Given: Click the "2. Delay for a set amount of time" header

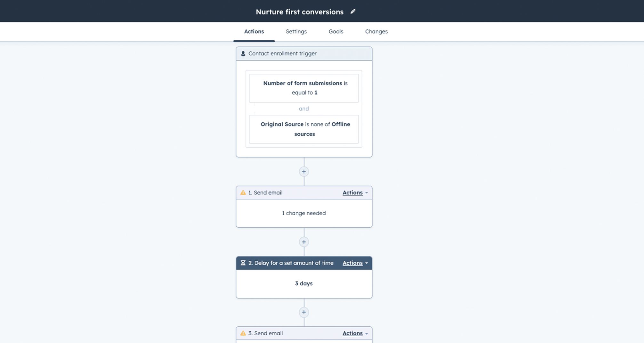Looking at the screenshot, I should tap(291, 263).
